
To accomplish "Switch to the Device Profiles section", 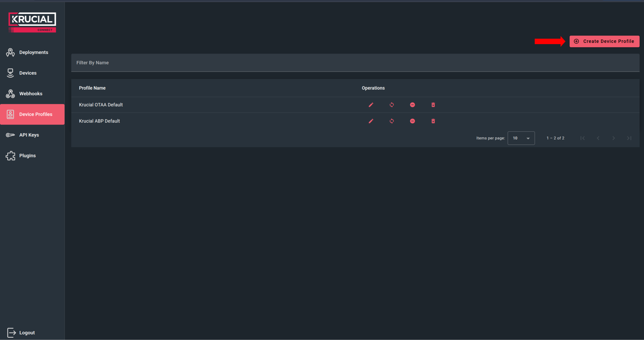I will (36, 114).
